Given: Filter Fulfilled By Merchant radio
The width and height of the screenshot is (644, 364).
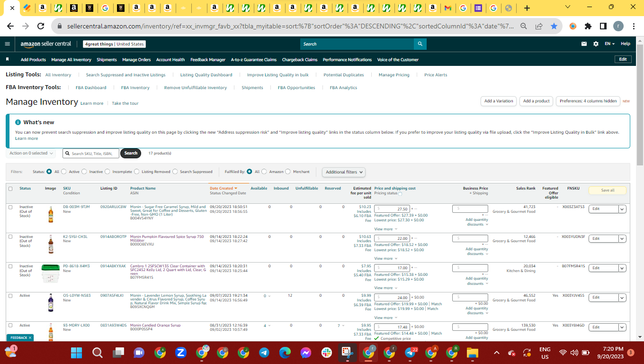Looking at the screenshot, I should click(288, 172).
